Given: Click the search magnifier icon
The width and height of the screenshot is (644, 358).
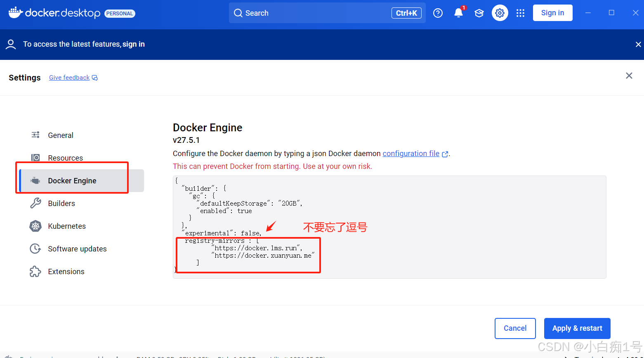Looking at the screenshot, I should click(238, 13).
